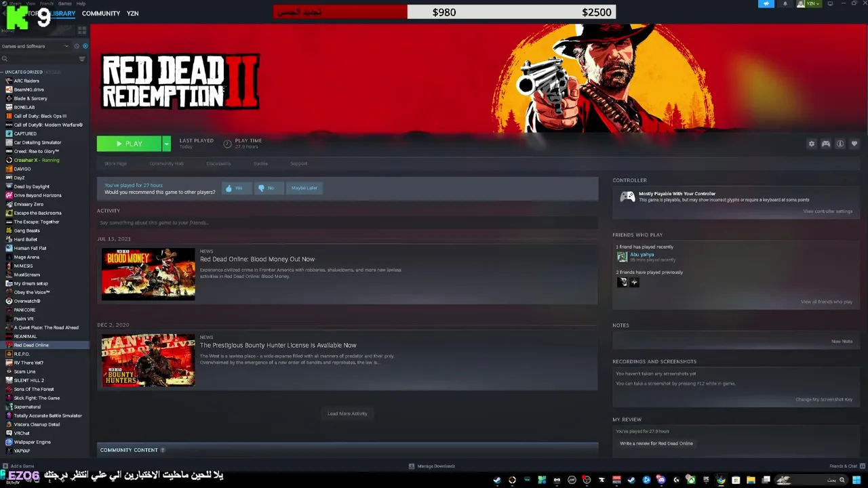Image resolution: width=868 pixels, height=488 pixels.
Task: Open Discussions game link
Action: pyautogui.click(x=218, y=163)
